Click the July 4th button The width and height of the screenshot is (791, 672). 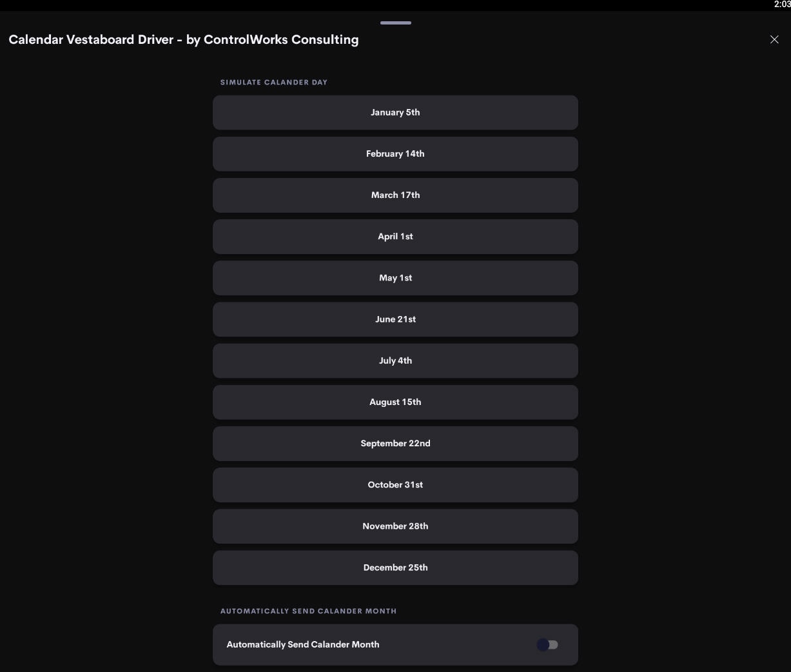(395, 361)
